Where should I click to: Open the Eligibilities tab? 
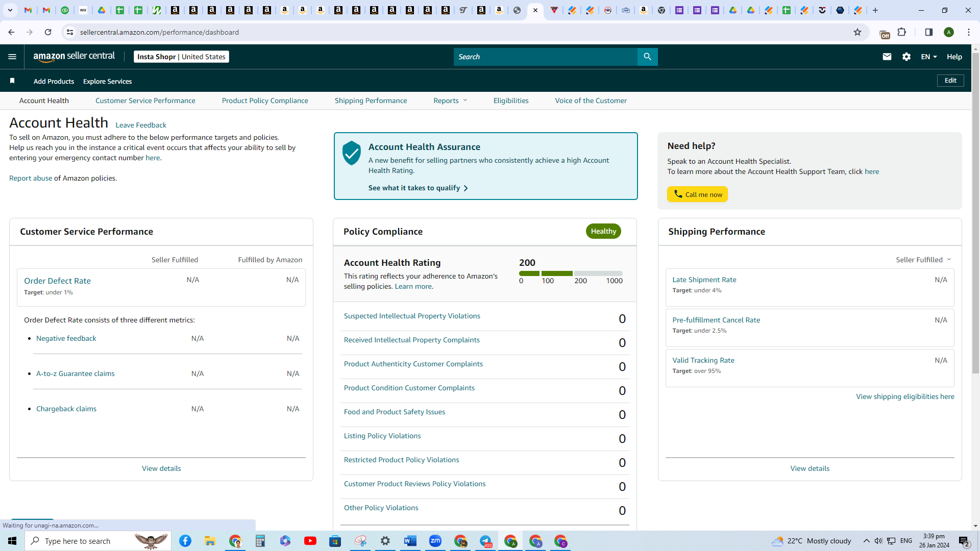(511, 101)
